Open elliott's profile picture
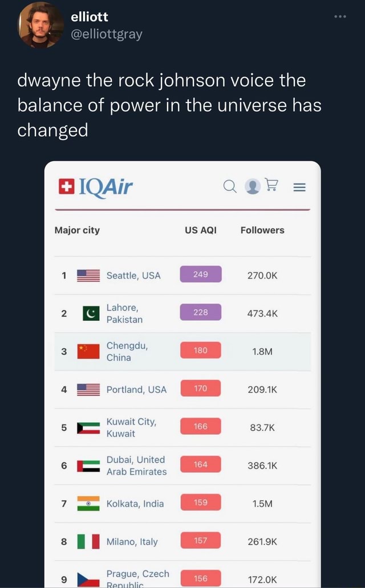This screenshot has height=588, width=365. coord(41,25)
